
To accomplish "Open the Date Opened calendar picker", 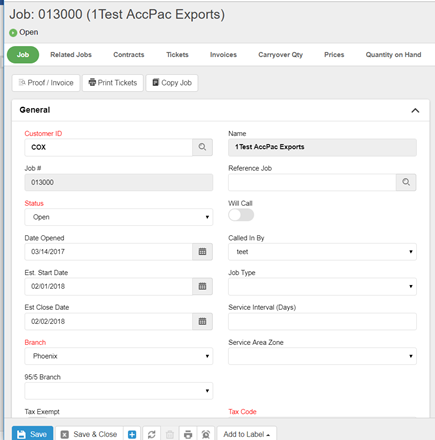I will coord(202,252).
